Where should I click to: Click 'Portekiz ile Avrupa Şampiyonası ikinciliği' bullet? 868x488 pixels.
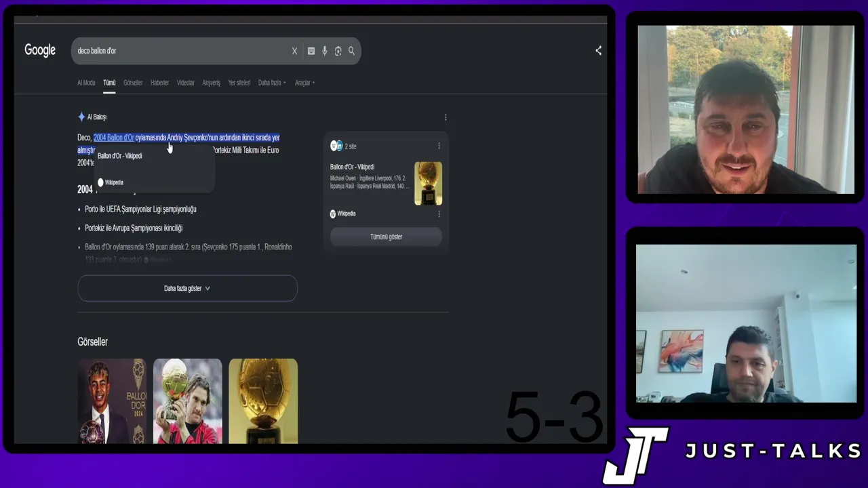(x=134, y=228)
